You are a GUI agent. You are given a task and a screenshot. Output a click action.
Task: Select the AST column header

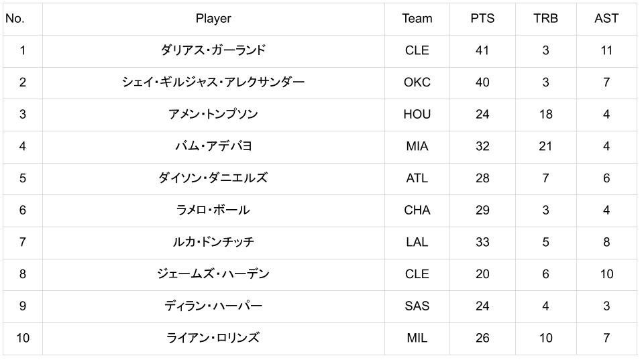tap(606, 19)
